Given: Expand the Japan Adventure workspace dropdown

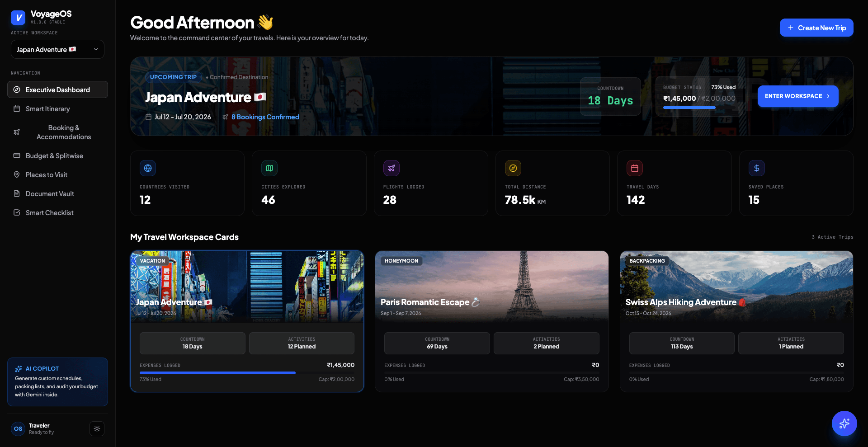Looking at the screenshot, I should pyautogui.click(x=57, y=49).
